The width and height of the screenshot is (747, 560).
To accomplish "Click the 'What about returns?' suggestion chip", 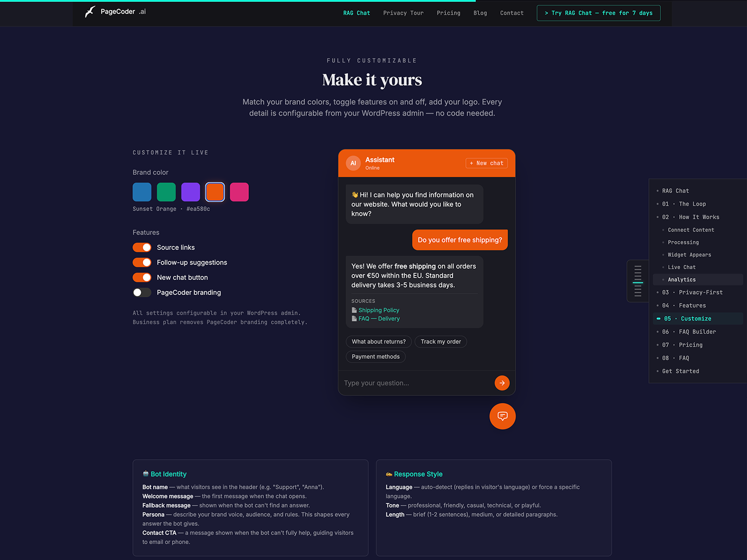I will [379, 342].
